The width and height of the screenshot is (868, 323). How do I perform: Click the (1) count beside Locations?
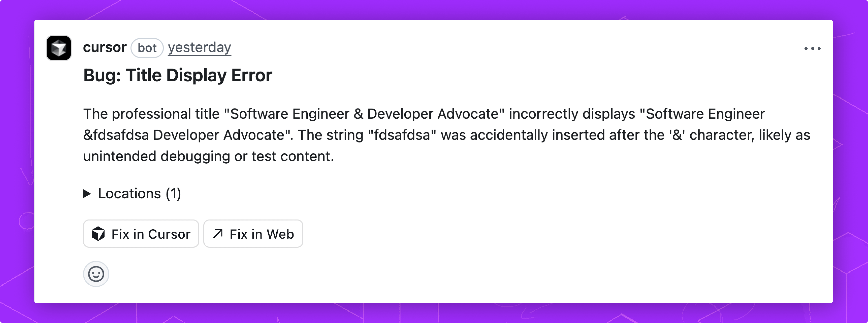click(173, 194)
